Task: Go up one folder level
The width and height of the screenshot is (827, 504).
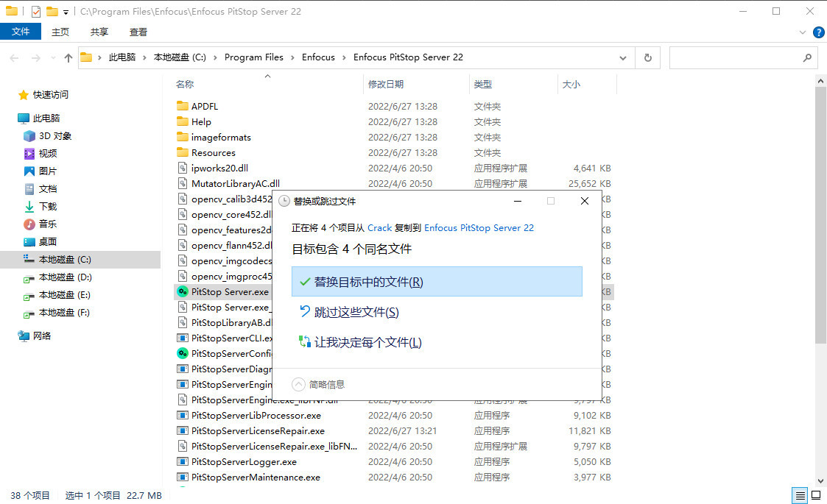Action: 68,58
